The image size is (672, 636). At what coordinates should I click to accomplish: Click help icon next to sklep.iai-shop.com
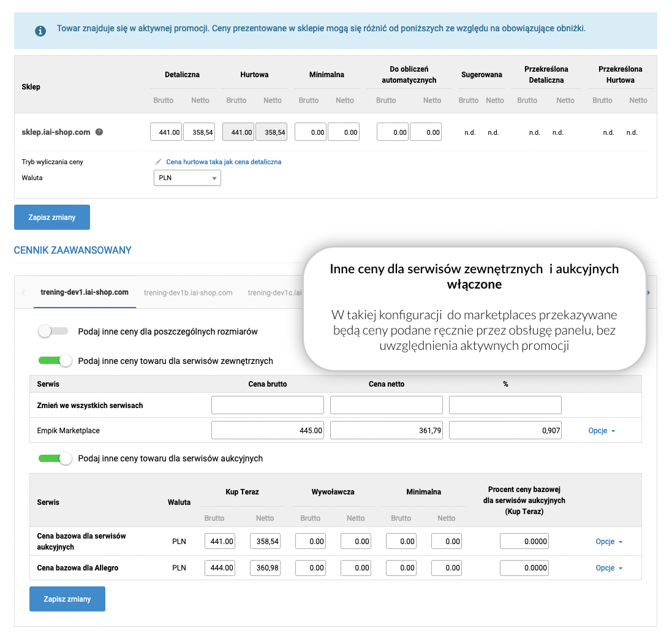click(99, 132)
